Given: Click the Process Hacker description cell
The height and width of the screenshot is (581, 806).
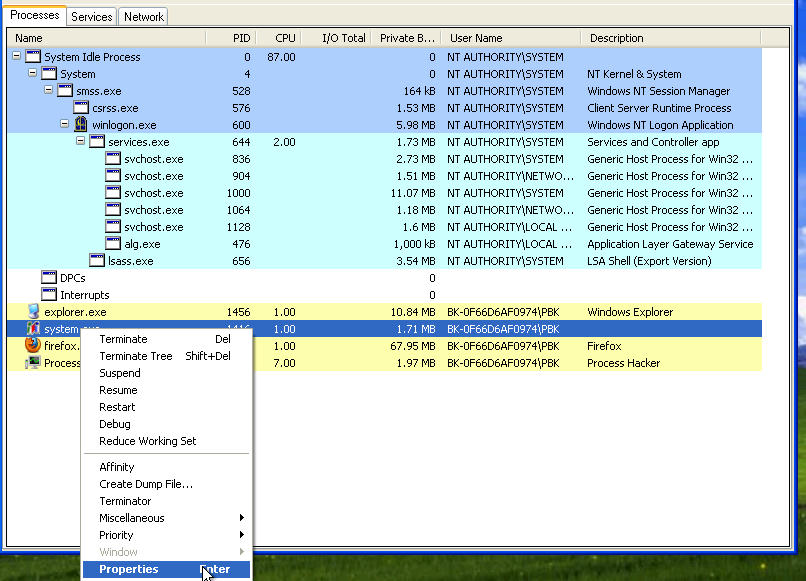Looking at the screenshot, I should click(624, 363).
